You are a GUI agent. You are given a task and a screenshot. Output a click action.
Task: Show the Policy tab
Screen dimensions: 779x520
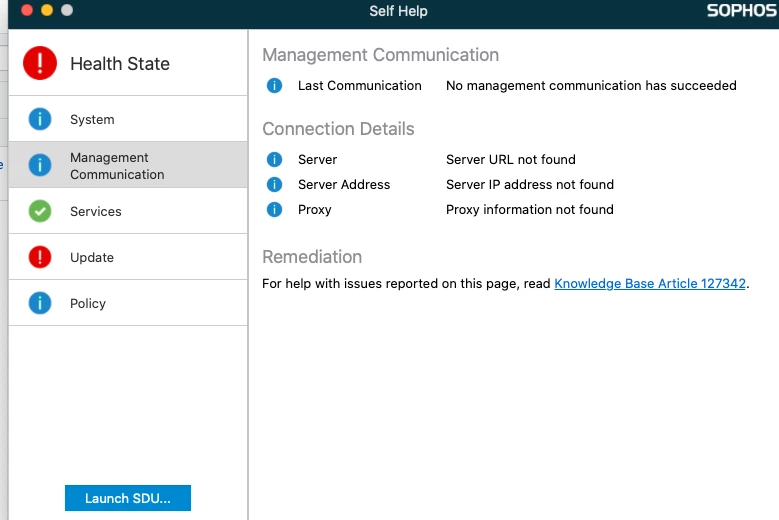88,304
